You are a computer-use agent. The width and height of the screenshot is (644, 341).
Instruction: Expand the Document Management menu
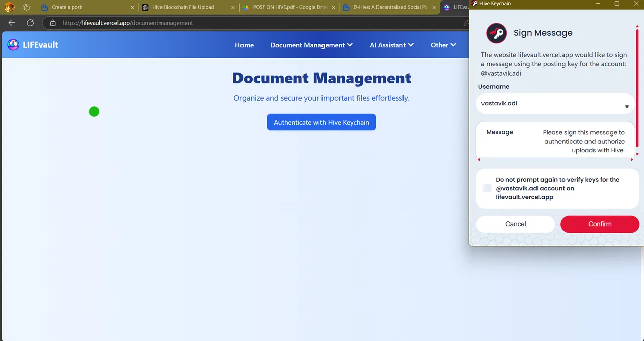(x=311, y=45)
